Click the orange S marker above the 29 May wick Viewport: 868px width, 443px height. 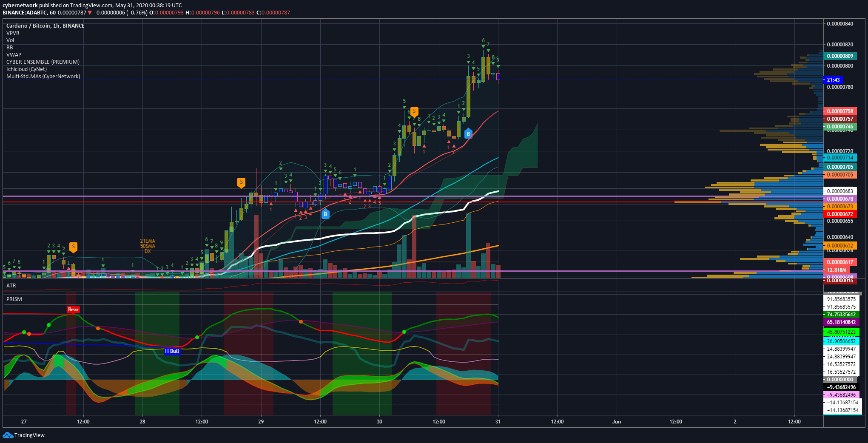coord(241,183)
